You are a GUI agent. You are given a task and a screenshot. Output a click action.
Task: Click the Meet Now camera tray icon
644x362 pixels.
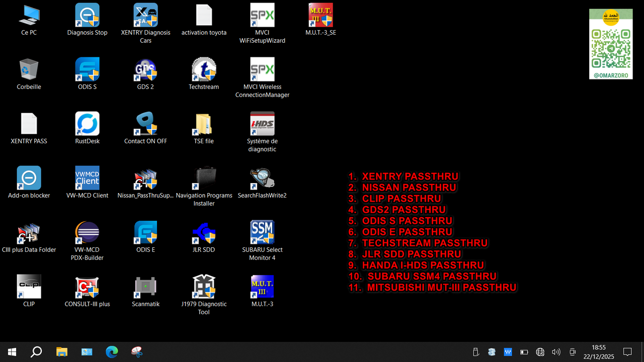click(x=572, y=352)
